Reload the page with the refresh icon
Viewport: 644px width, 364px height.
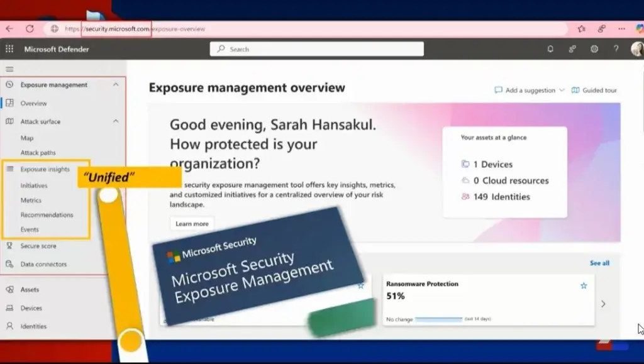click(x=30, y=29)
